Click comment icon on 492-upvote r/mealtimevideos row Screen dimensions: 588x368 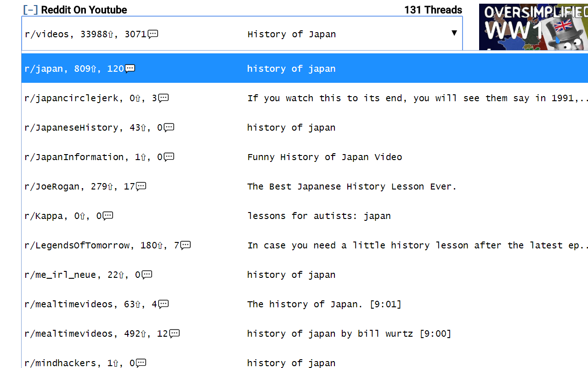point(175,333)
